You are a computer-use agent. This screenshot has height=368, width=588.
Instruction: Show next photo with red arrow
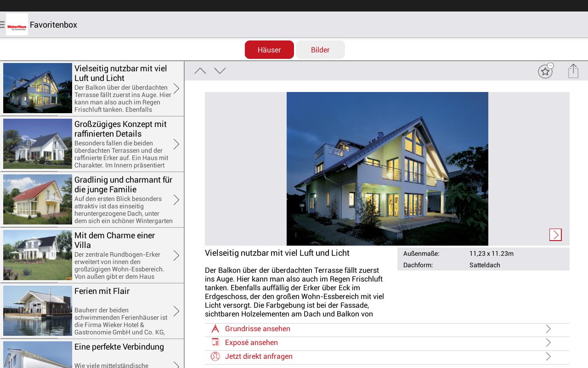(555, 235)
